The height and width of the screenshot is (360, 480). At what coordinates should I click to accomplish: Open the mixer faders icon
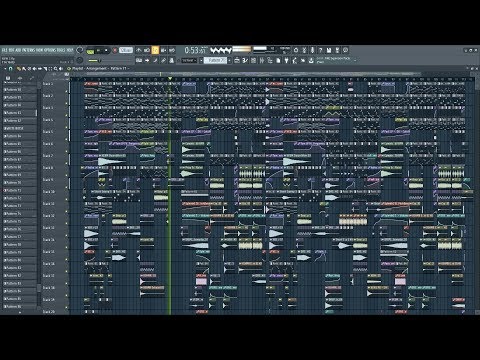[262, 60]
